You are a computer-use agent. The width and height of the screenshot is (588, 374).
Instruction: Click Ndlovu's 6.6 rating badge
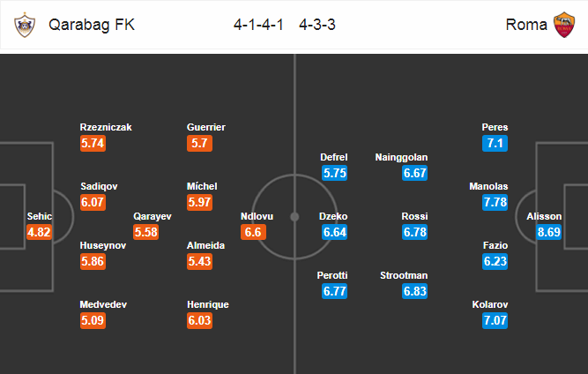(x=254, y=232)
